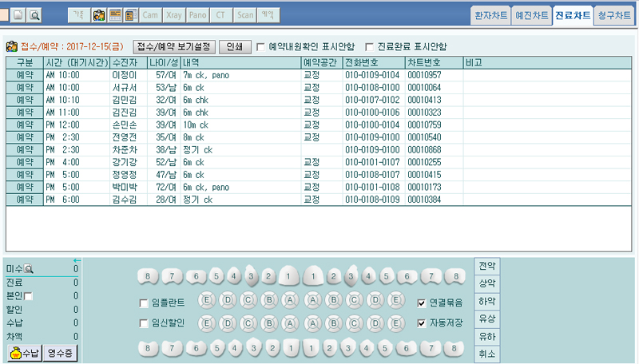
Task: Click the magnifier search icon in toolbar
Action: point(35,15)
